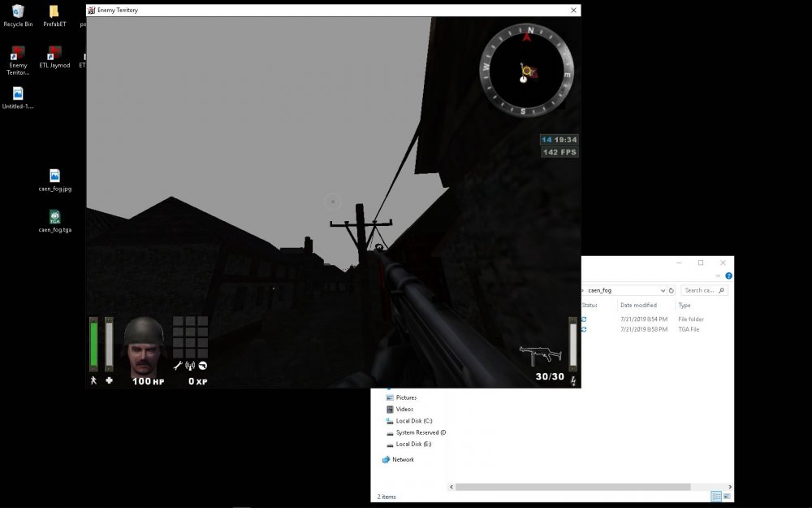Click the stamina bar beside health bar
The image size is (812, 508).
coord(109,344)
